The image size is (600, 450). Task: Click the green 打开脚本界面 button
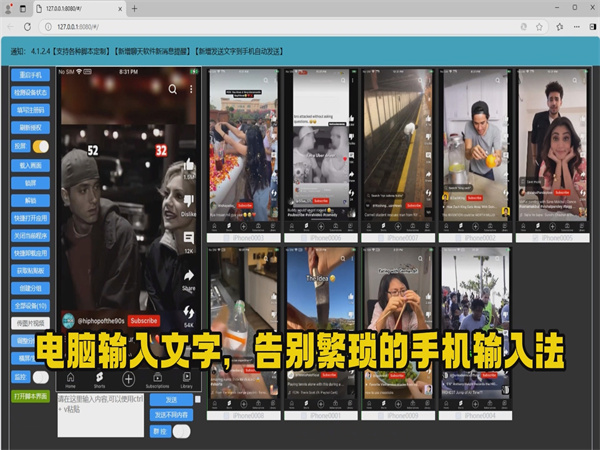tap(32, 396)
